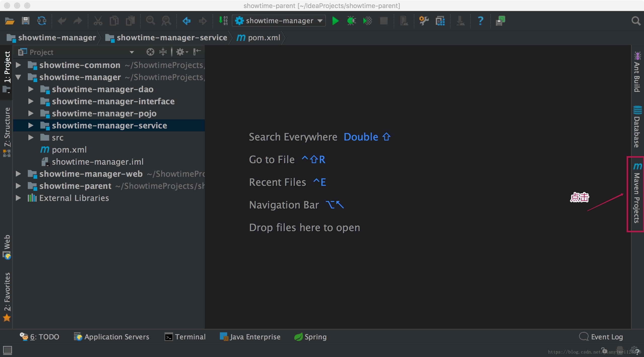Viewport: 644px width, 357px height.
Task: Toggle the Maven Projects side panel
Action: [x=637, y=194]
